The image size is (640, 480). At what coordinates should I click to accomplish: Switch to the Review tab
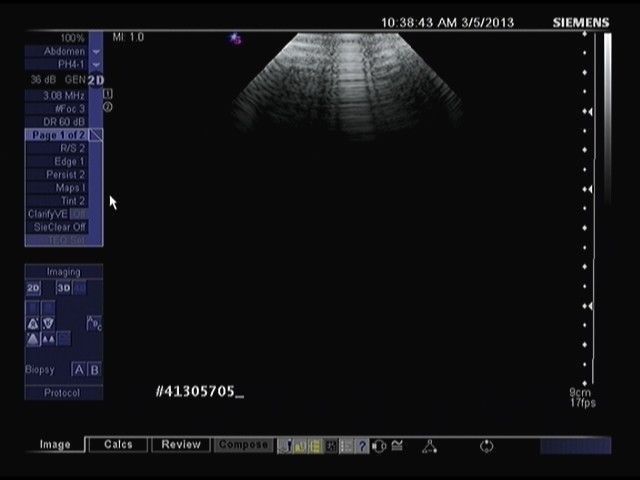181,445
